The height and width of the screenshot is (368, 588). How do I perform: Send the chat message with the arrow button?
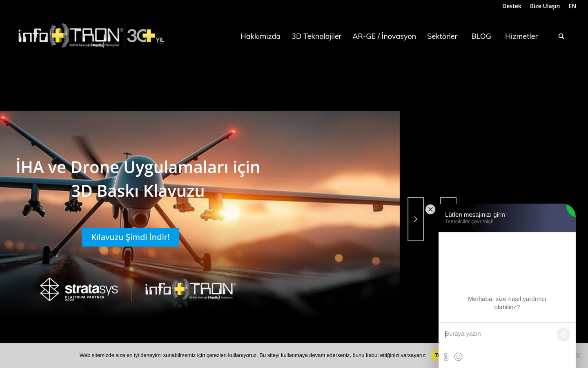(563, 334)
